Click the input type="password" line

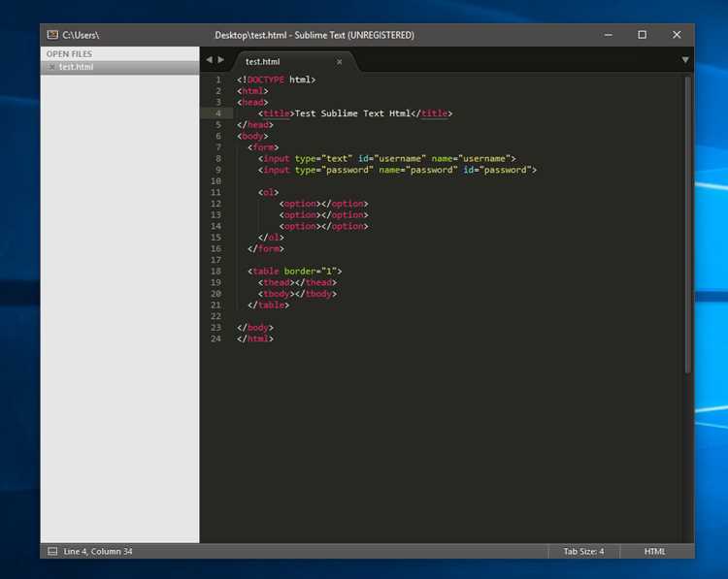click(x=397, y=170)
